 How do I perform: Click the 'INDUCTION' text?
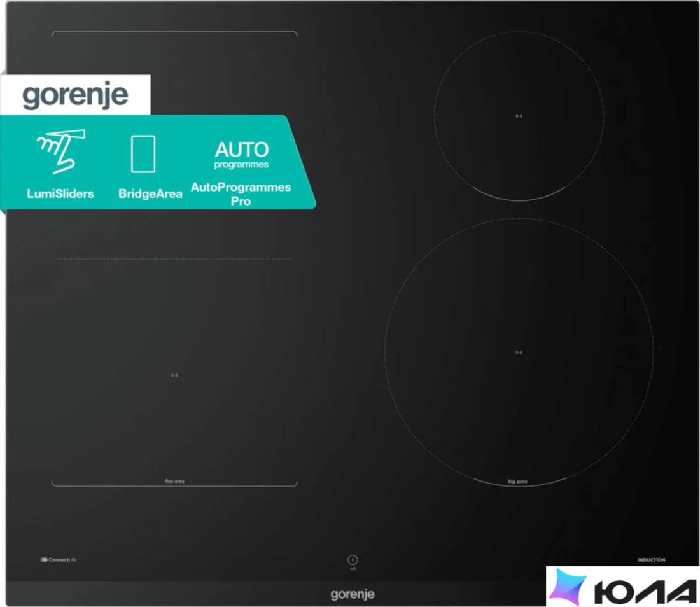[x=652, y=560]
